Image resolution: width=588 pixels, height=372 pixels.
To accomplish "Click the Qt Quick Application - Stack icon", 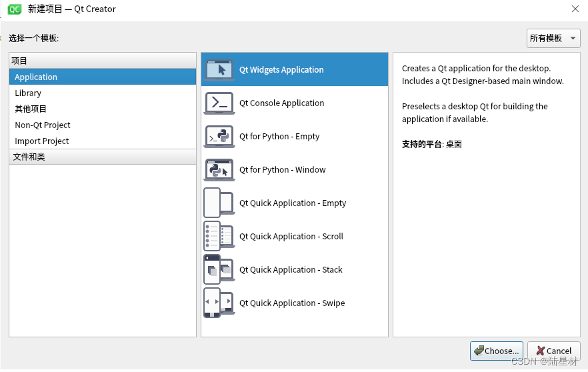I will coord(219,269).
